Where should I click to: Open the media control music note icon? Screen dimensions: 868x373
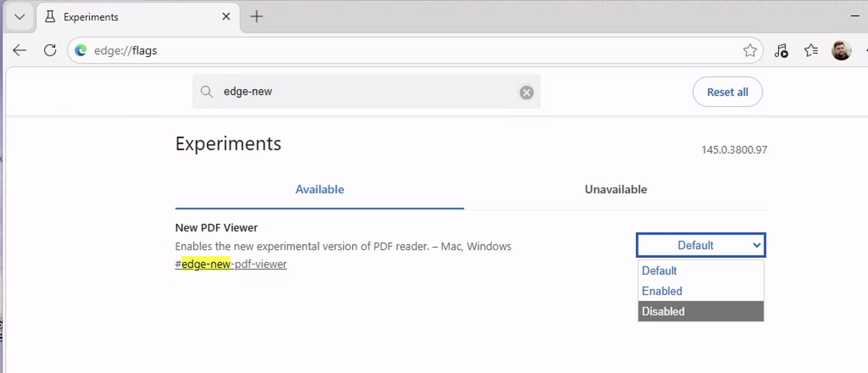pos(781,50)
